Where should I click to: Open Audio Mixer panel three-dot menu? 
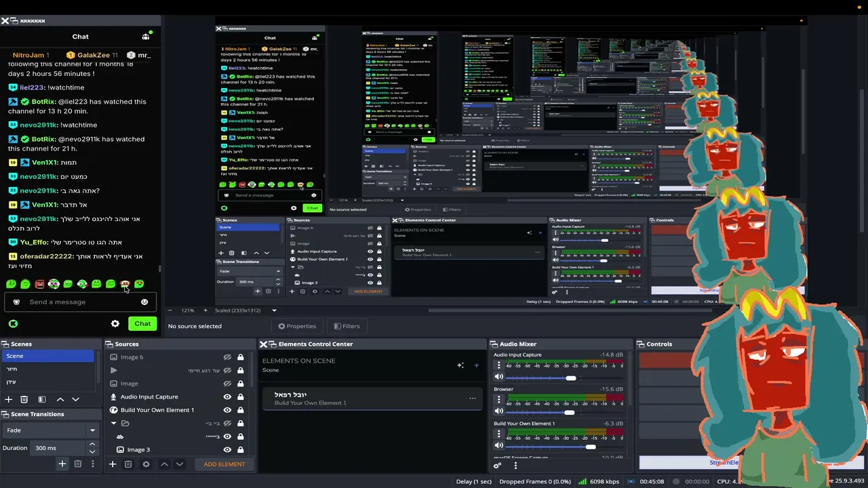(x=515, y=466)
